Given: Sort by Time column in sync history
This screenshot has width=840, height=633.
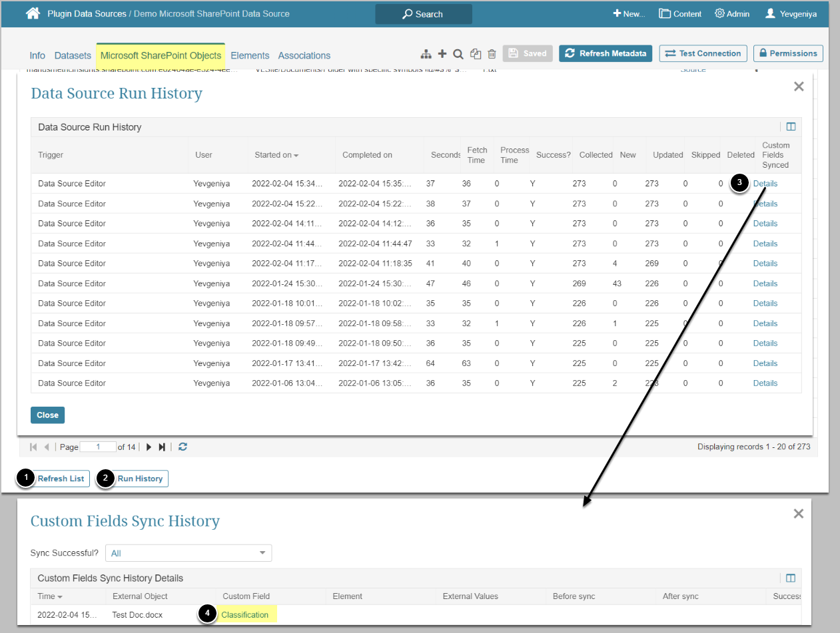Looking at the screenshot, I should (50, 596).
